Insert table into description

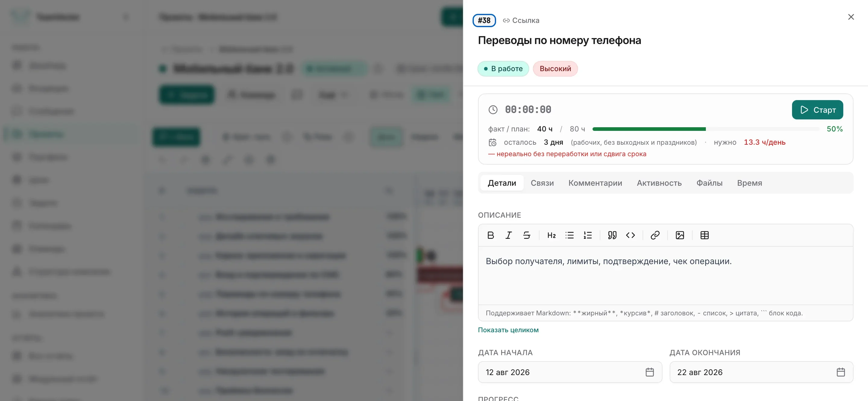click(705, 235)
